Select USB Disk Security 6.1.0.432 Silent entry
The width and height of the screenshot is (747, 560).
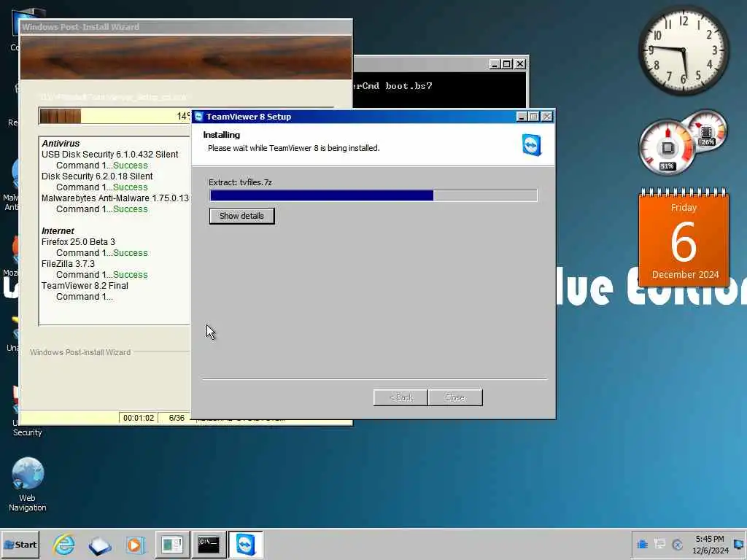point(109,155)
